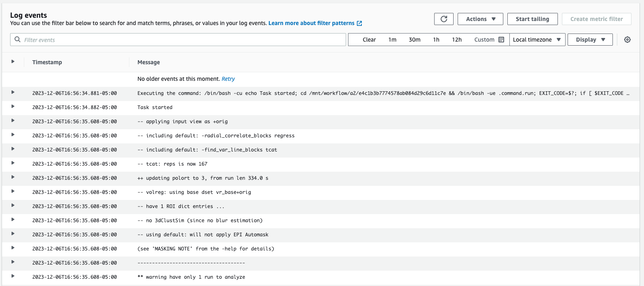Click Clear time range option
Image resolution: width=644 pixels, height=286 pixels.
click(369, 40)
